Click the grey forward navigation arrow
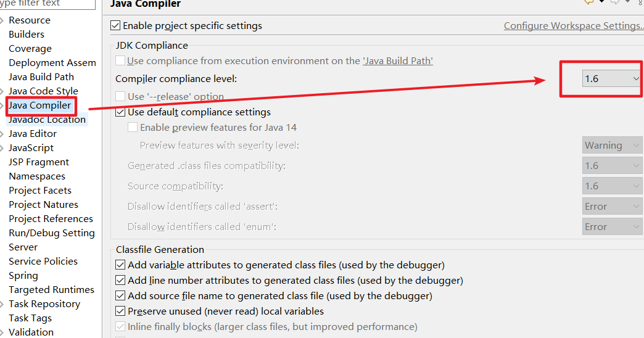644x338 pixels. pyautogui.click(x=615, y=2)
